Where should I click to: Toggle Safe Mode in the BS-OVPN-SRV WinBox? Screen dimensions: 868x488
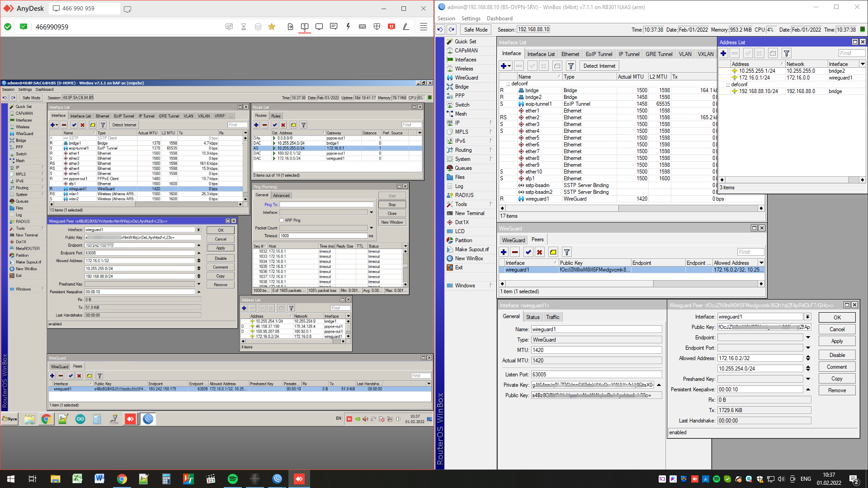476,30
